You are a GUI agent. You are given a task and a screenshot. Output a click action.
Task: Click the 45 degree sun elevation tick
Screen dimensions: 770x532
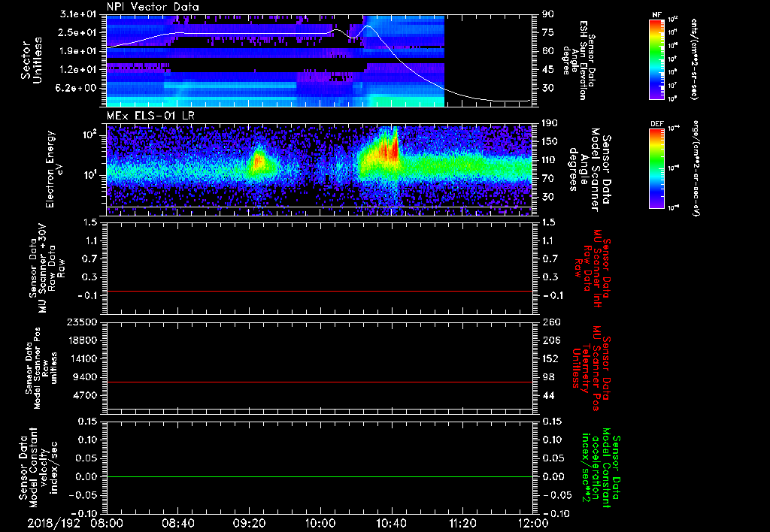[547, 70]
